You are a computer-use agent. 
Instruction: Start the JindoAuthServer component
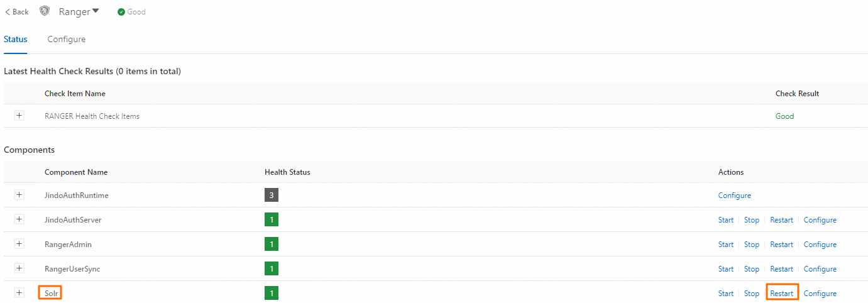pyautogui.click(x=726, y=220)
